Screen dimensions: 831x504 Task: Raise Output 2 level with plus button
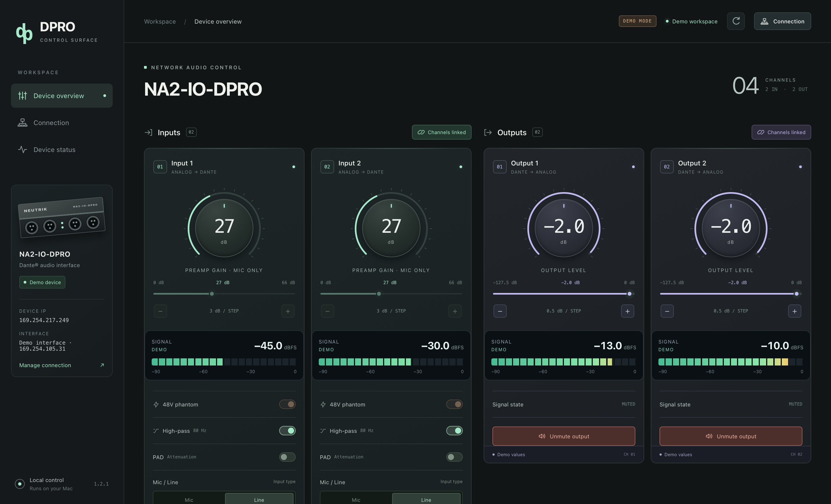tap(794, 311)
